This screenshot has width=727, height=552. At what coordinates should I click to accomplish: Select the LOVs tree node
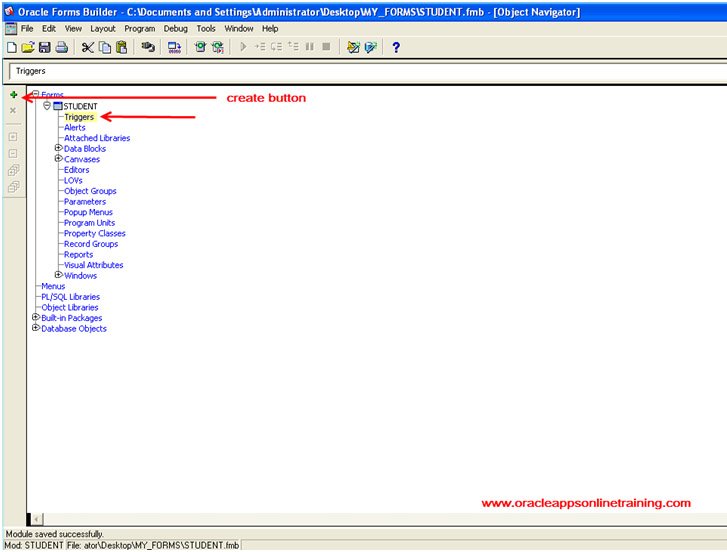click(x=73, y=181)
